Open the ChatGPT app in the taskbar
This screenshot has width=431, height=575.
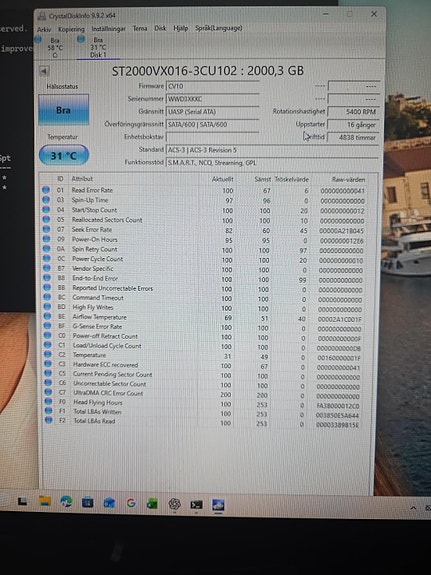[174, 504]
